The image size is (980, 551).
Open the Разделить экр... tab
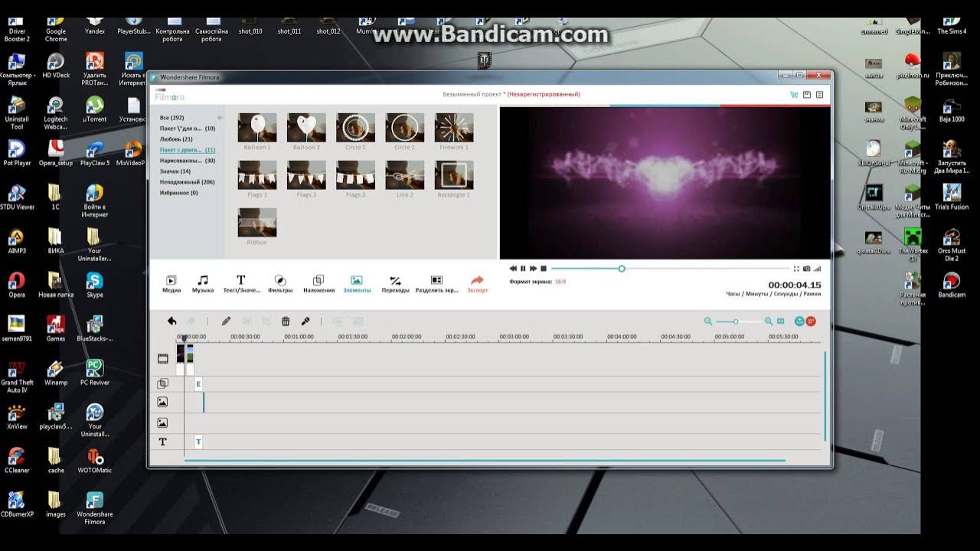click(437, 284)
